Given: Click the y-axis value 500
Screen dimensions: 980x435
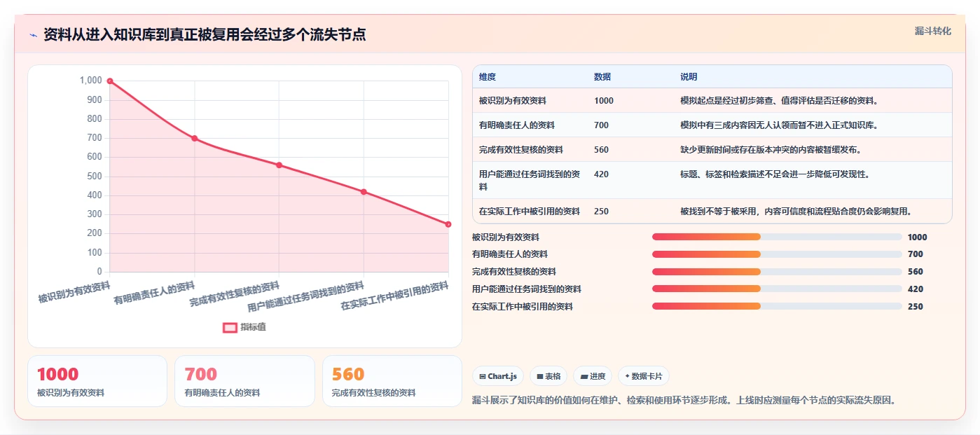Looking at the screenshot, I should click(x=94, y=177).
